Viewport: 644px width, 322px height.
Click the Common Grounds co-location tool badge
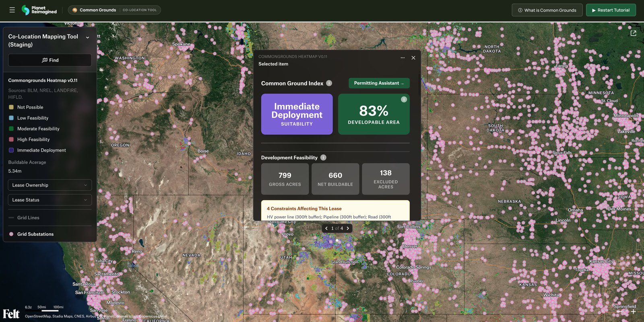click(x=114, y=10)
